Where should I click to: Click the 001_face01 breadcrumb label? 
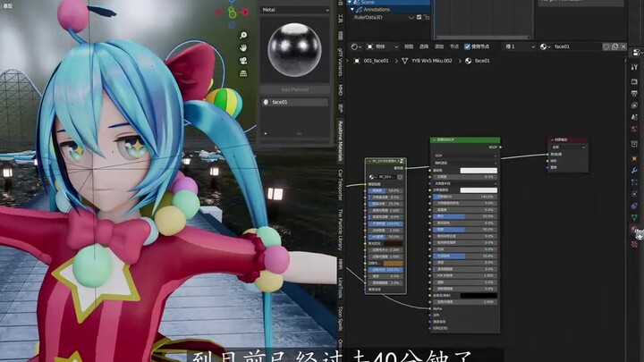tap(376, 61)
